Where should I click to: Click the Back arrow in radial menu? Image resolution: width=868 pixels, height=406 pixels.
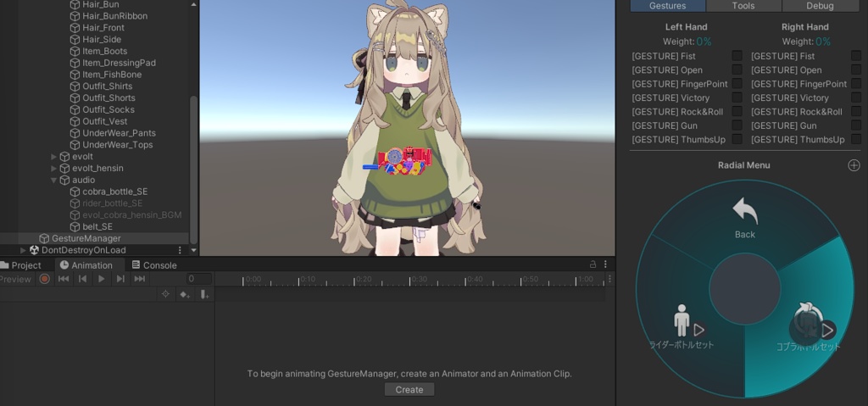744,211
